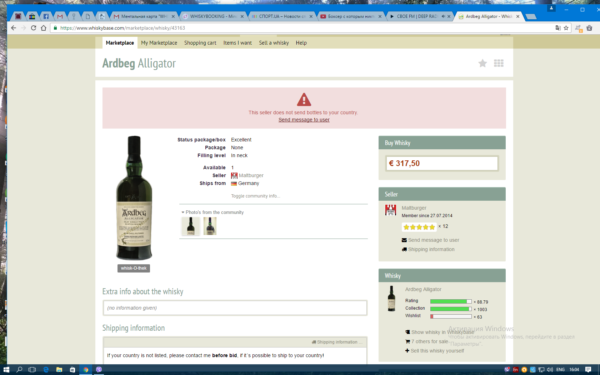Click the whisk-O-thek label under bottle image
This screenshot has height=375, width=600.
point(134,268)
